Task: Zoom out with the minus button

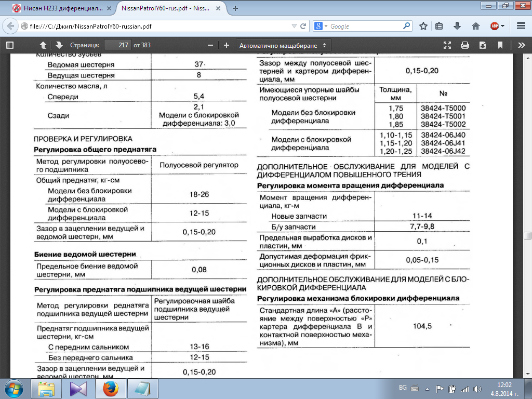Action: point(210,45)
